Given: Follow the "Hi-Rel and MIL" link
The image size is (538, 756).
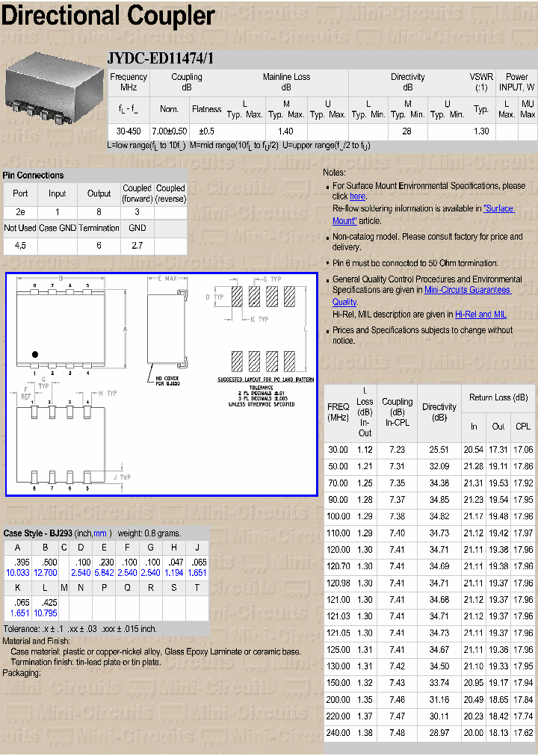Looking at the screenshot, I should coord(480,315).
